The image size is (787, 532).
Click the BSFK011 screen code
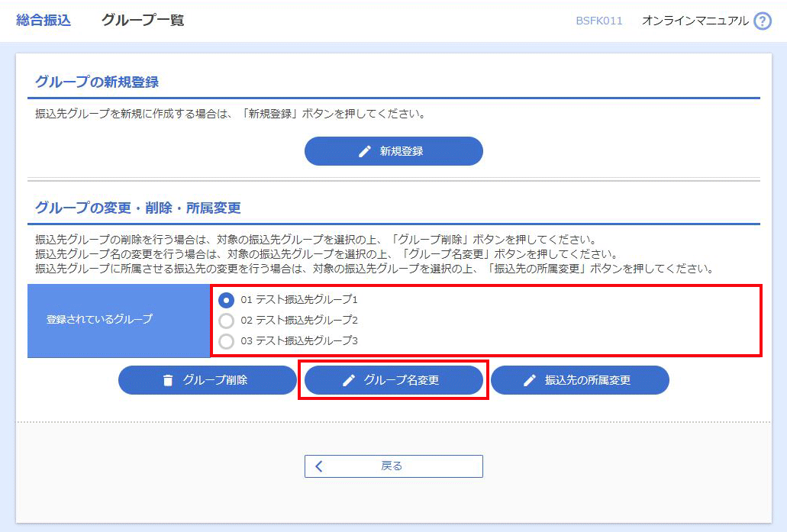coord(598,21)
